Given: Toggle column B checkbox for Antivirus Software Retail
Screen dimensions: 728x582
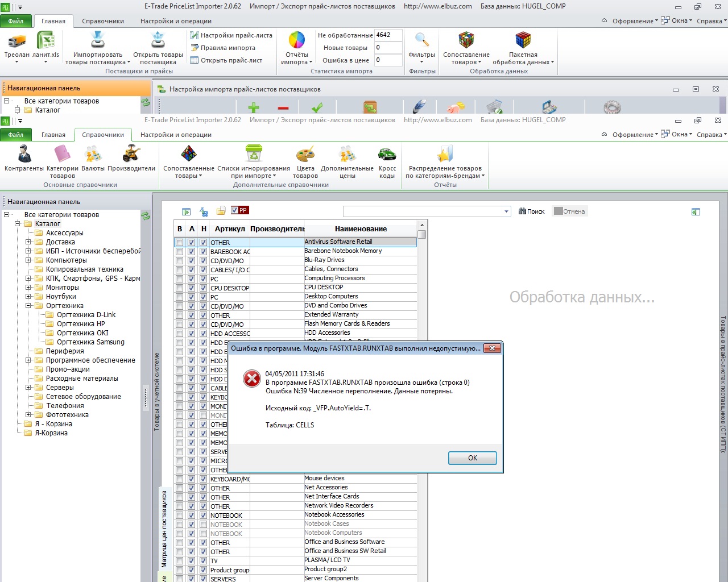Looking at the screenshot, I should click(180, 243).
